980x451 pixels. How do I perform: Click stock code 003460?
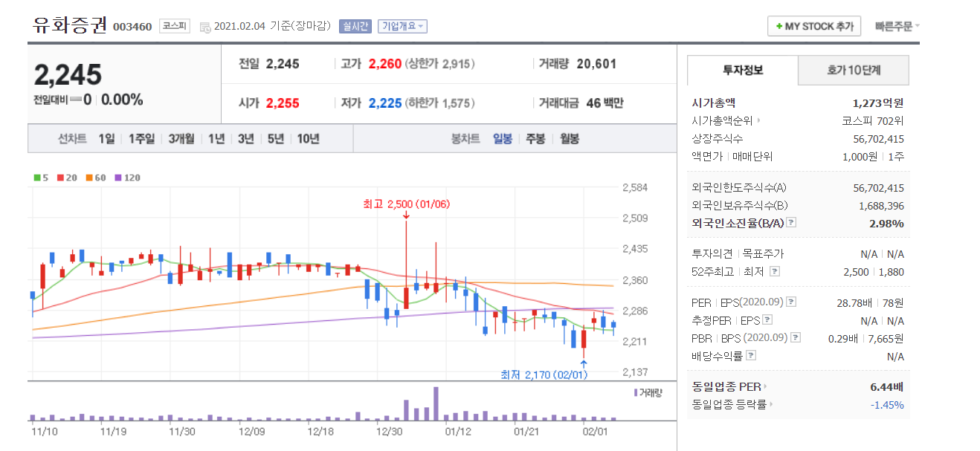(132, 27)
